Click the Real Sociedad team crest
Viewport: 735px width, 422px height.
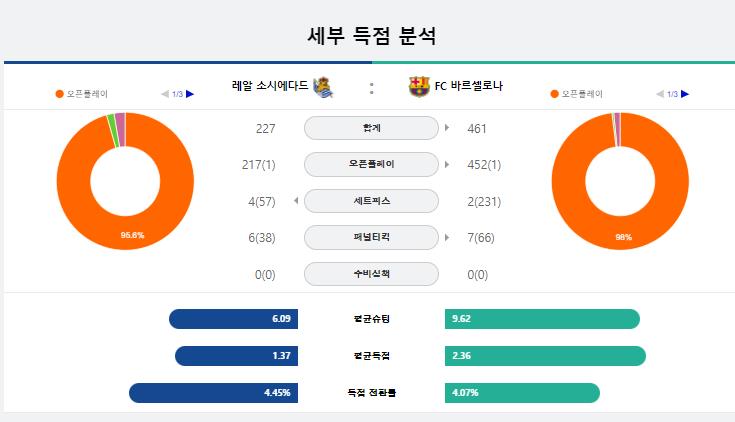[322, 87]
